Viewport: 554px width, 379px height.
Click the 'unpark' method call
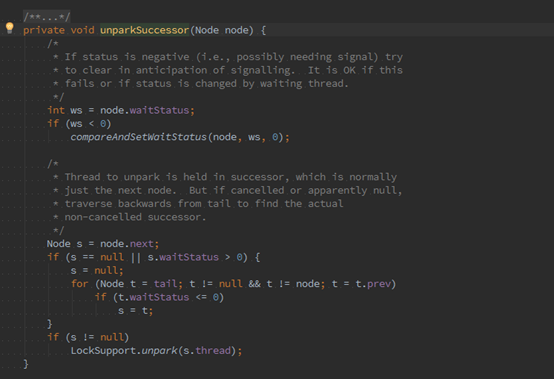point(159,350)
